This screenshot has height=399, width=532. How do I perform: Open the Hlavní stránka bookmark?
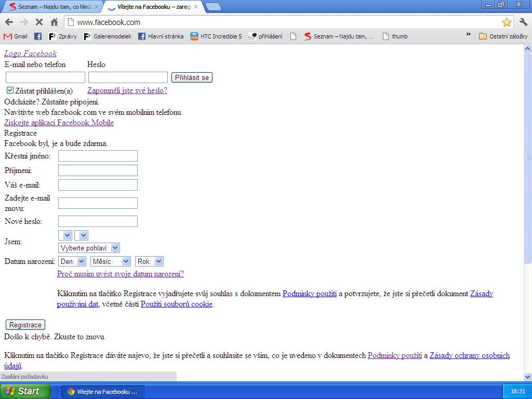coord(161,36)
